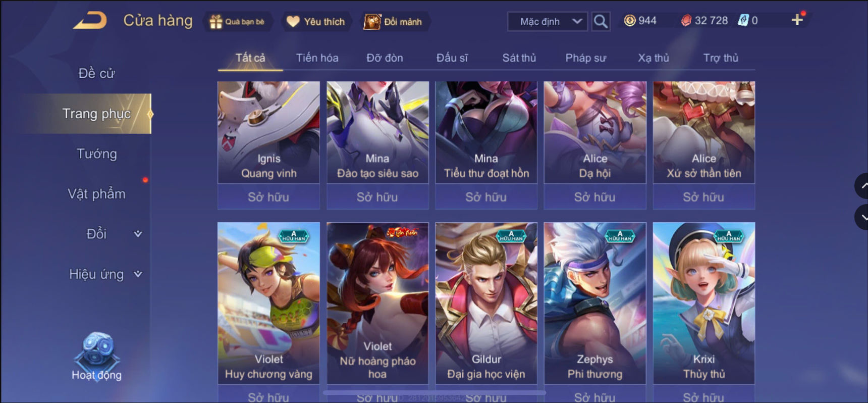Switch to the Pháp sư tab
This screenshot has height=403, width=868.
(x=585, y=58)
